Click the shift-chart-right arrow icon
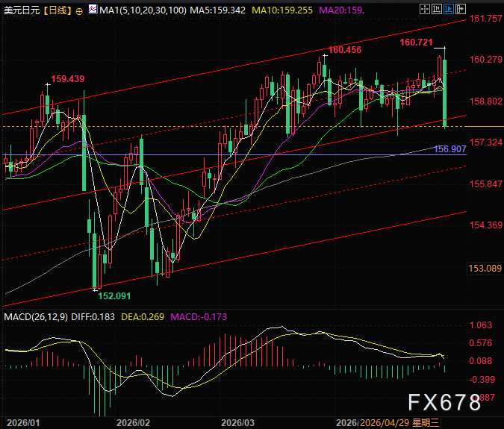The width and height of the screenshot is (504, 429). click(x=460, y=9)
